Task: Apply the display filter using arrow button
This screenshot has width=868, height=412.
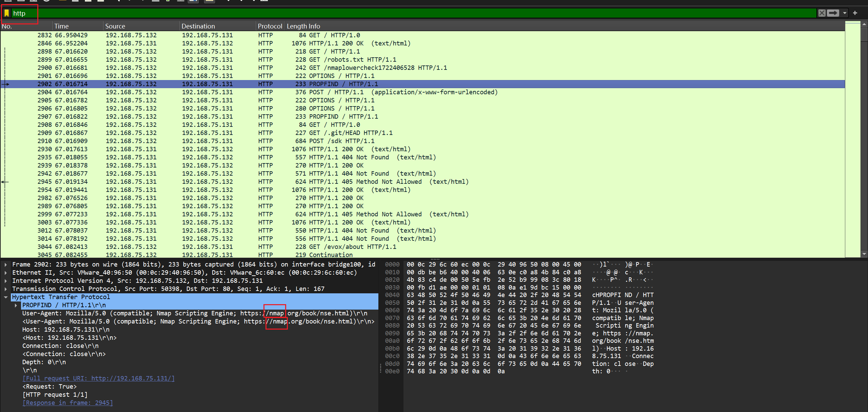Action: (x=833, y=13)
